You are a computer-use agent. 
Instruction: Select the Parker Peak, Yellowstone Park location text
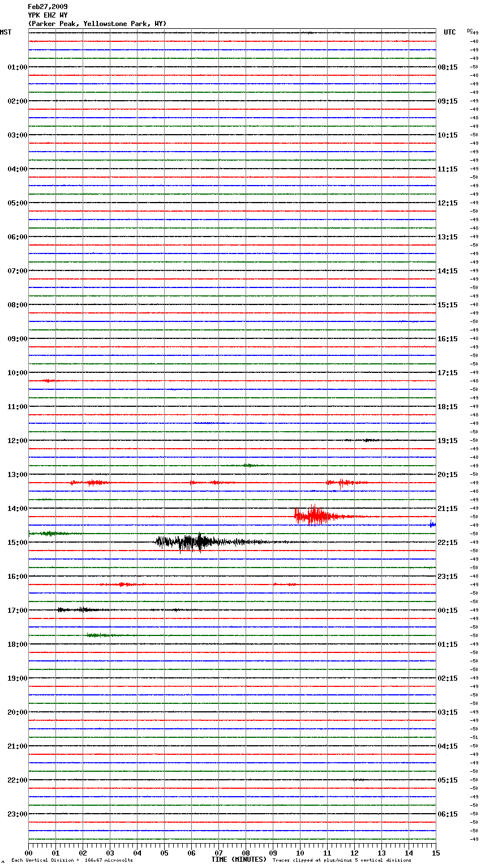pyautogui.click(x=97, y=24)
